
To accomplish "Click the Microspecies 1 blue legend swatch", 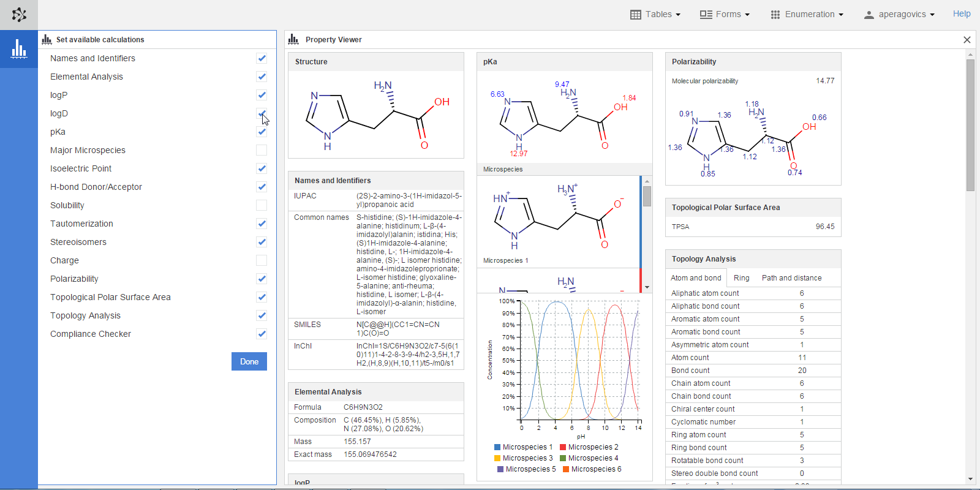I will click(x=497, y=447).
